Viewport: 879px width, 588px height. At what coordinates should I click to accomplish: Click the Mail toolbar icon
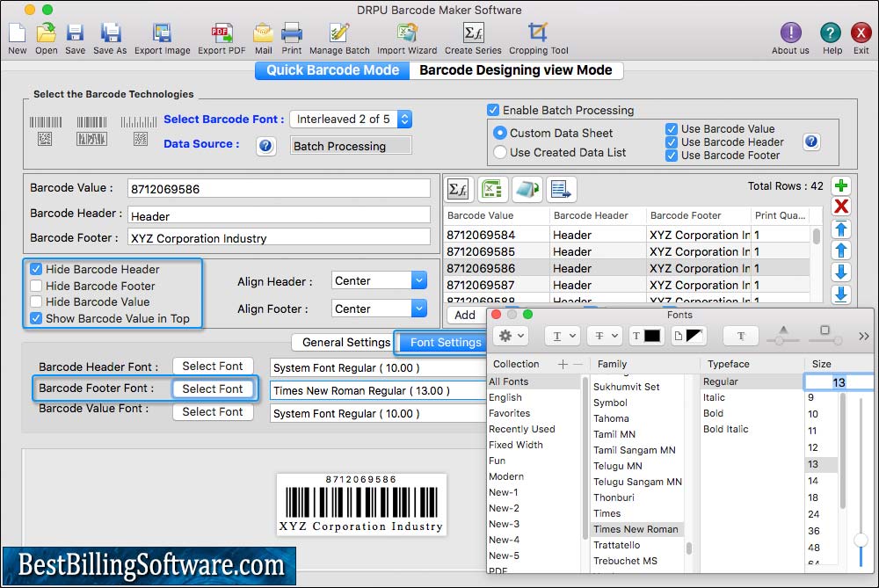263,33
